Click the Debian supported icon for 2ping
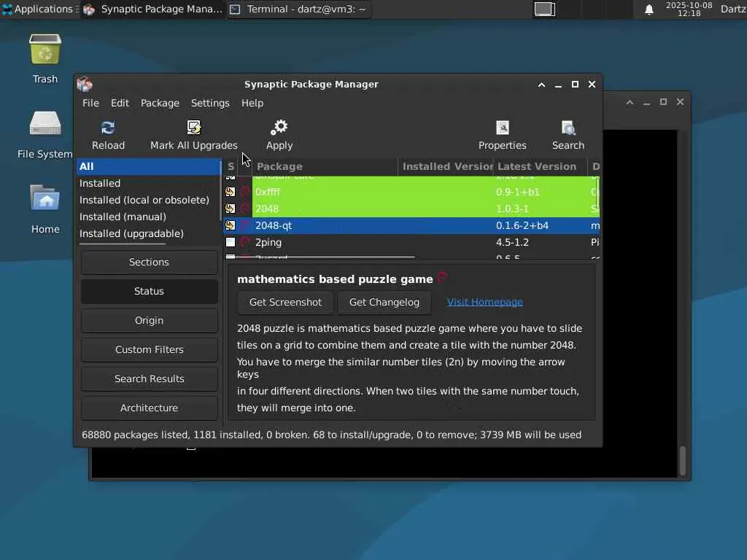Viewport: 747px width, 560px height. 245,242
